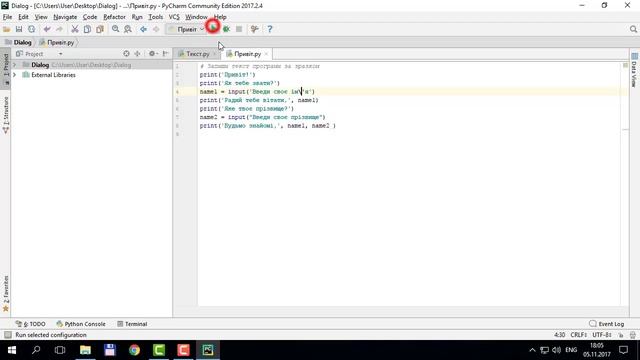
Task: Toggle read-only lock icon in status bar
Action: coord(621,335)
